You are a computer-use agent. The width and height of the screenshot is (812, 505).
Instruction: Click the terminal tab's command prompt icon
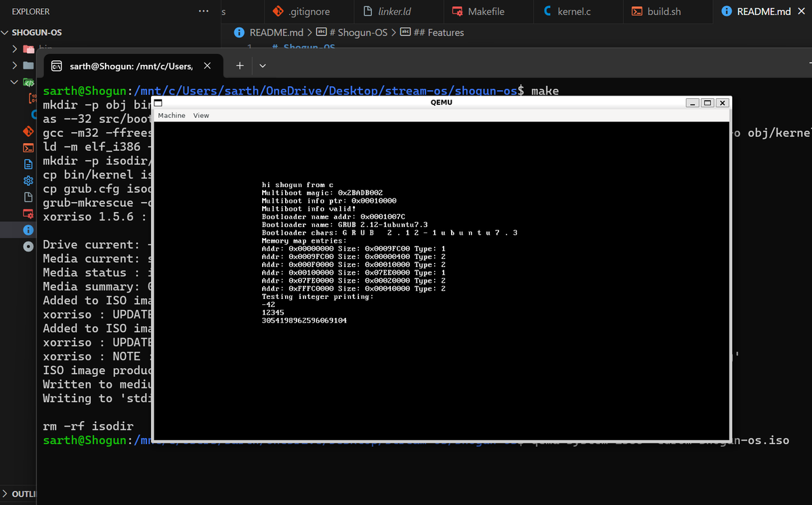(x=56, y=66)
